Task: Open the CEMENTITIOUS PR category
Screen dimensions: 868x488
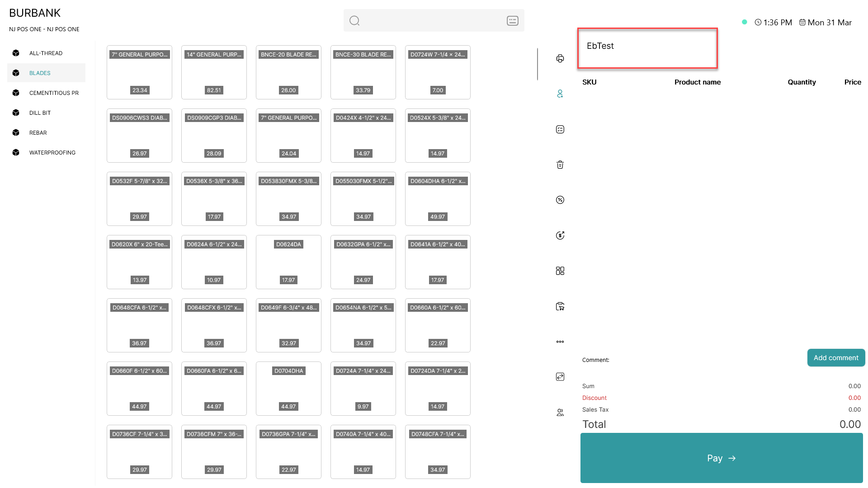Action: click(46, 93)
